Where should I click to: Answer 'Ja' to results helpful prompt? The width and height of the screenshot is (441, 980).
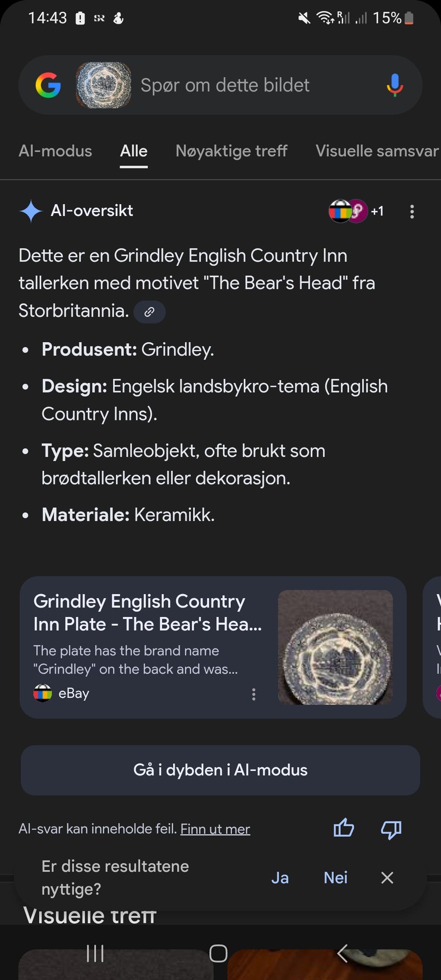click(x=280, y=878)
